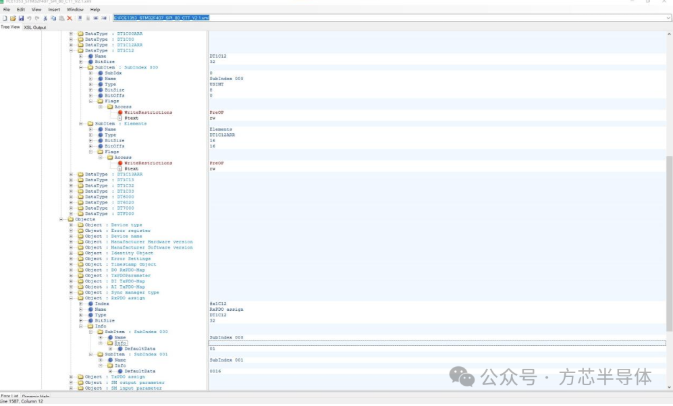
Task: Click the scrollbar down arrow
Action: [x=669, y=388]
